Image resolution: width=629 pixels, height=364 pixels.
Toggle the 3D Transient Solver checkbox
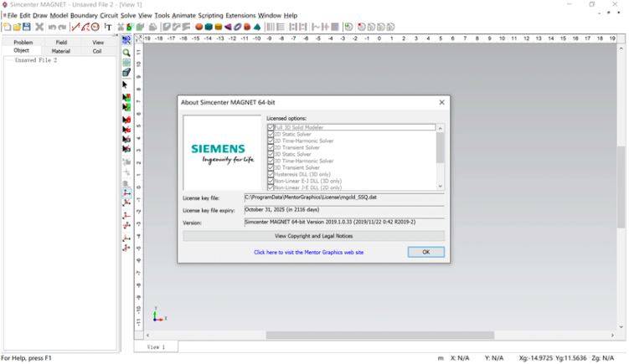271,167
